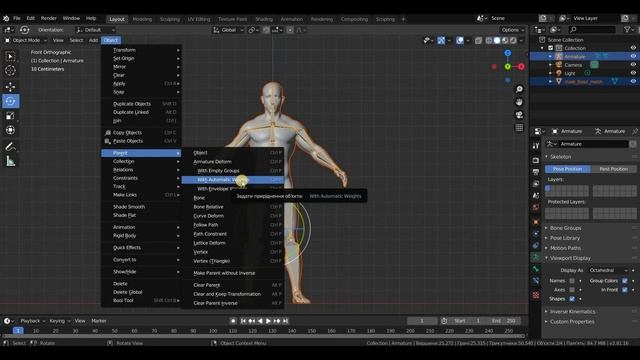The height and width of the screenshot is (360, 640).
Task: Open the Bone properties tab
Action: tap(536, 269)
